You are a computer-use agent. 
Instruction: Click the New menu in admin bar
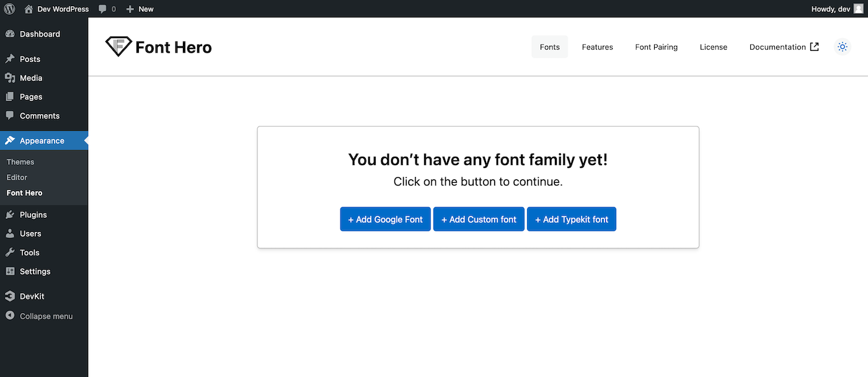(x=139, y=9)
